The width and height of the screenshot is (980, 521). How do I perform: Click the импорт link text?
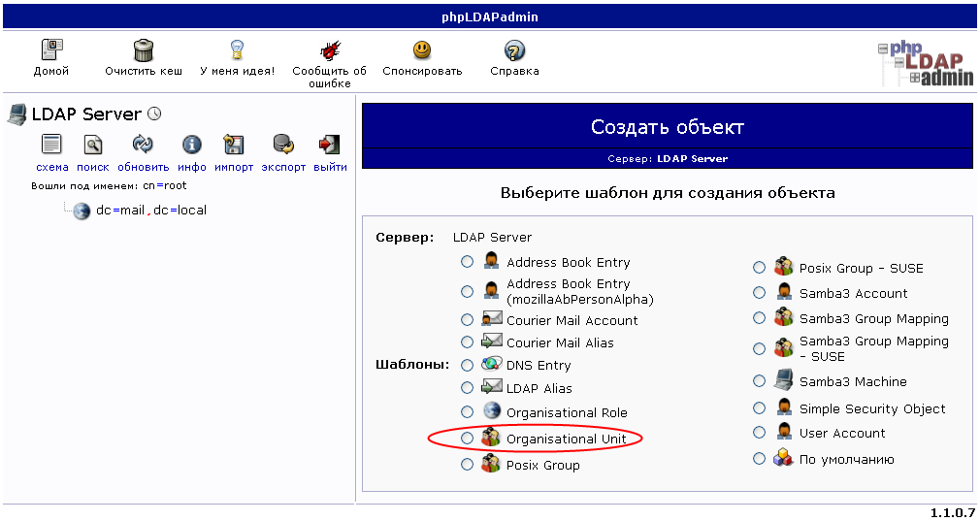(x=234, y=167)
